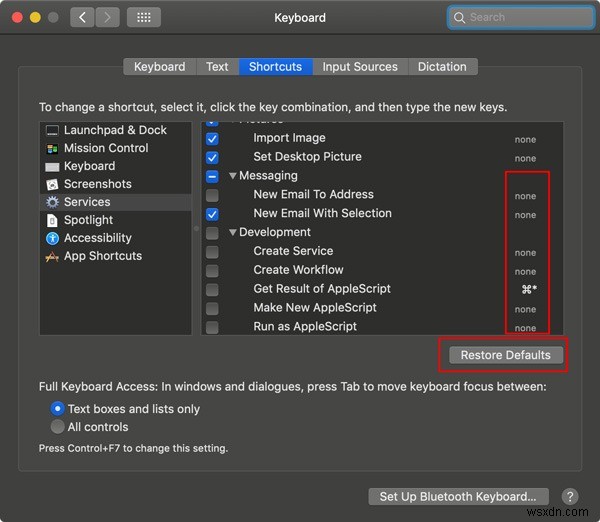The width and height of the screenshot is (600, 522).
Task: Enable Make New AppleScript checkbox
Action: click(x=212, y=308)
